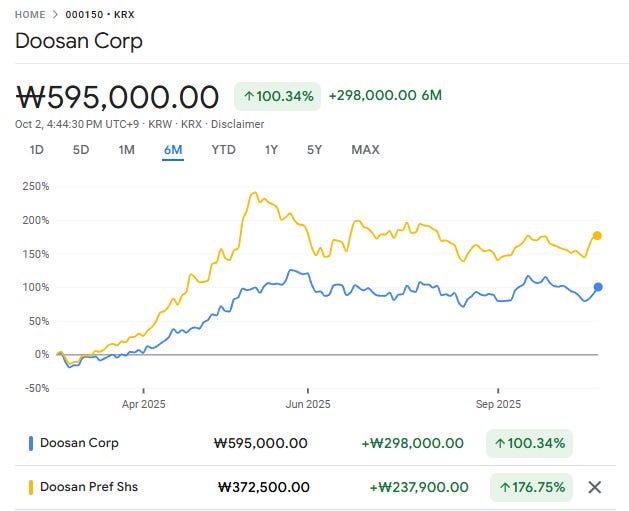Image resolution: width=629 pixels, height=511 pixels.
Task: Select the 5D time range tab
Action: (x=81, y=150)
